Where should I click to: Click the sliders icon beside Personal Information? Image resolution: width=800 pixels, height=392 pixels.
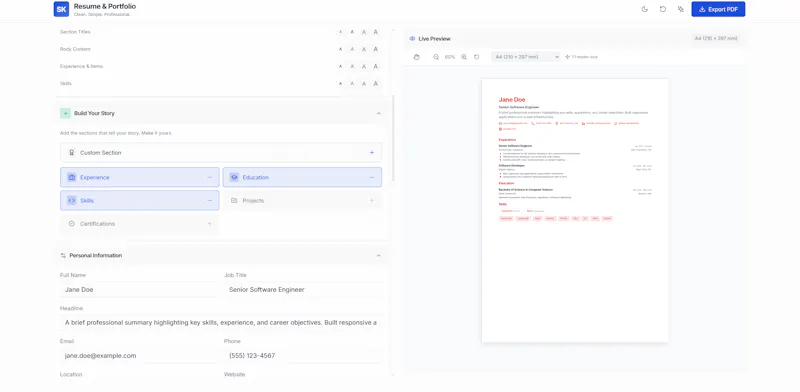(x=63, y=255)
